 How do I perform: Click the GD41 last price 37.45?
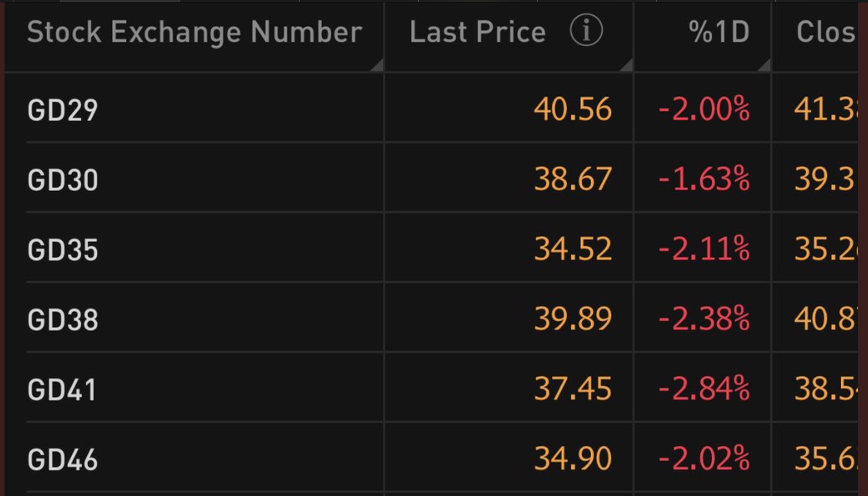click(573, 389)
